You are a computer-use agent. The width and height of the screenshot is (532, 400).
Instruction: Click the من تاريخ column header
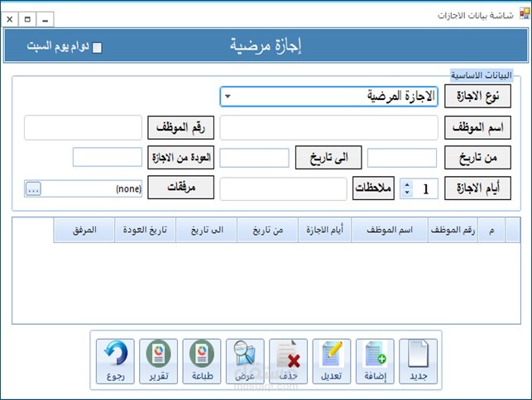tap(268, 231)
